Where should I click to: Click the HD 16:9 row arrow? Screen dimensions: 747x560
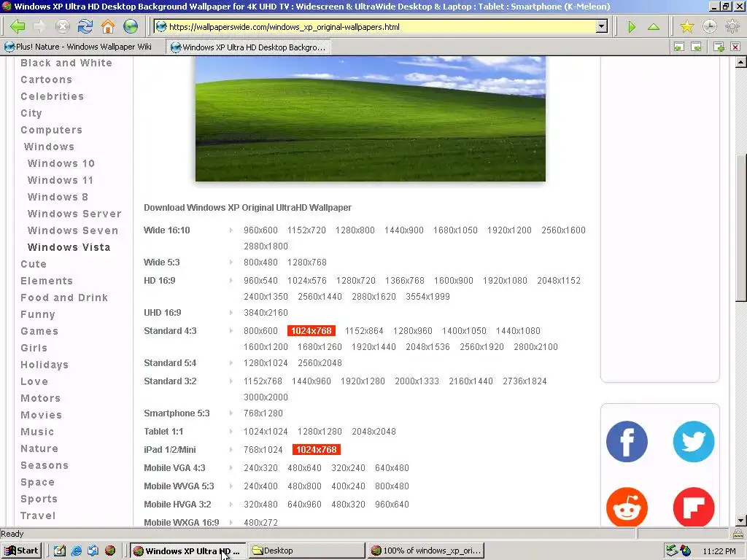[x=231, y=281]
